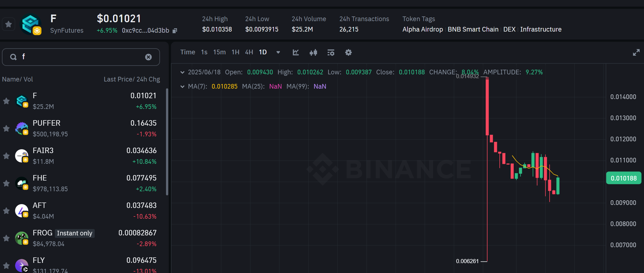The height and width of the screenshot is (273, 644).
Task: Expand more time intervals dropdown arrow
Action: coord(278,52)
